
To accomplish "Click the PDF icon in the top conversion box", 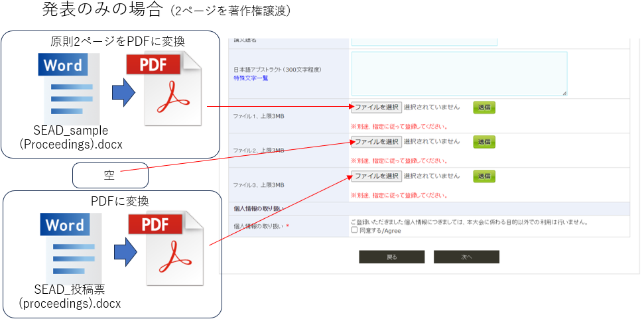I will [162, 88].
